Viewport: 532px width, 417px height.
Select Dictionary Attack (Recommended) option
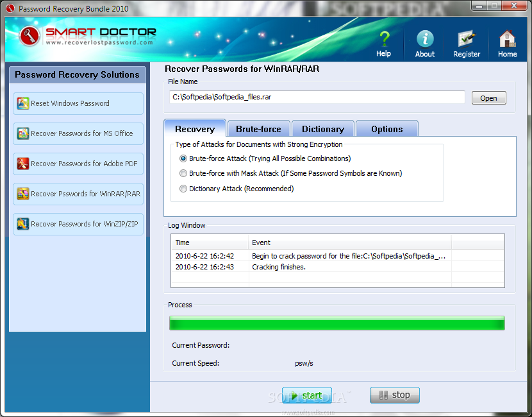[183, 189]
